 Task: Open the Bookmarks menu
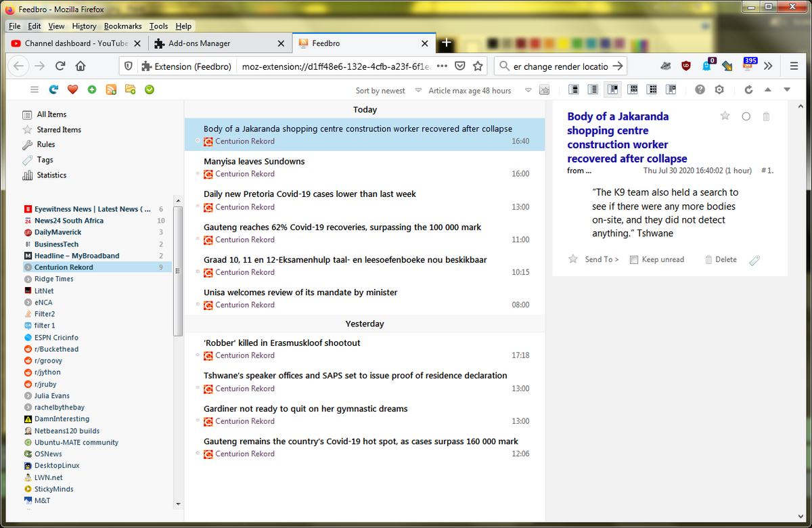click(123, 26)
